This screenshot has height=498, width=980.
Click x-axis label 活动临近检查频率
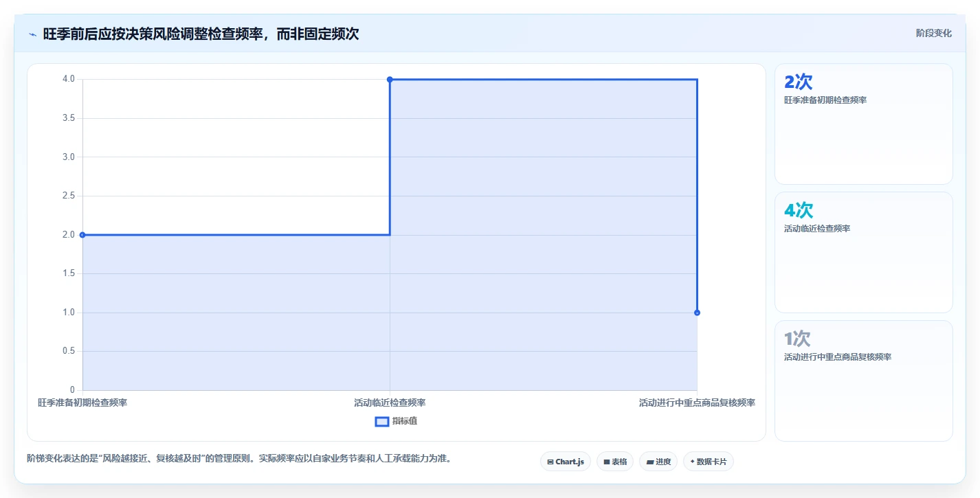(x=390, y=403)
